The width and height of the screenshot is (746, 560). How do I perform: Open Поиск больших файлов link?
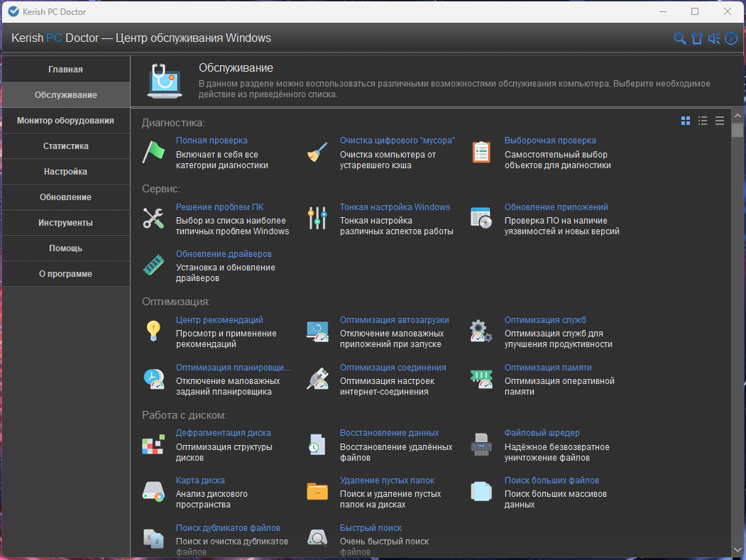(x=552, y=481)
